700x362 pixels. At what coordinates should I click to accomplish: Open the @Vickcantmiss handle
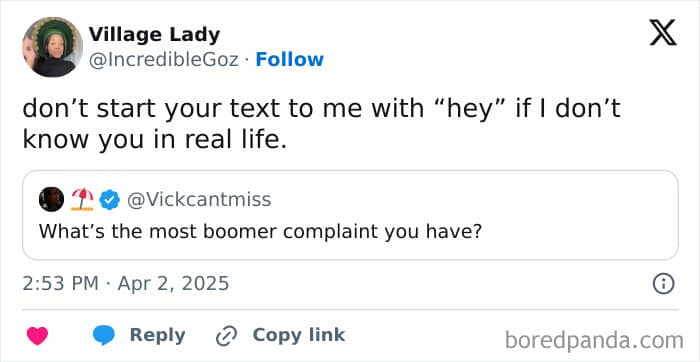pos(199,199)
